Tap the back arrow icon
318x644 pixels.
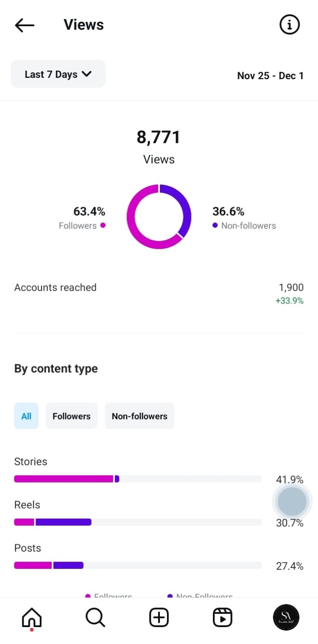coord(24,25)
